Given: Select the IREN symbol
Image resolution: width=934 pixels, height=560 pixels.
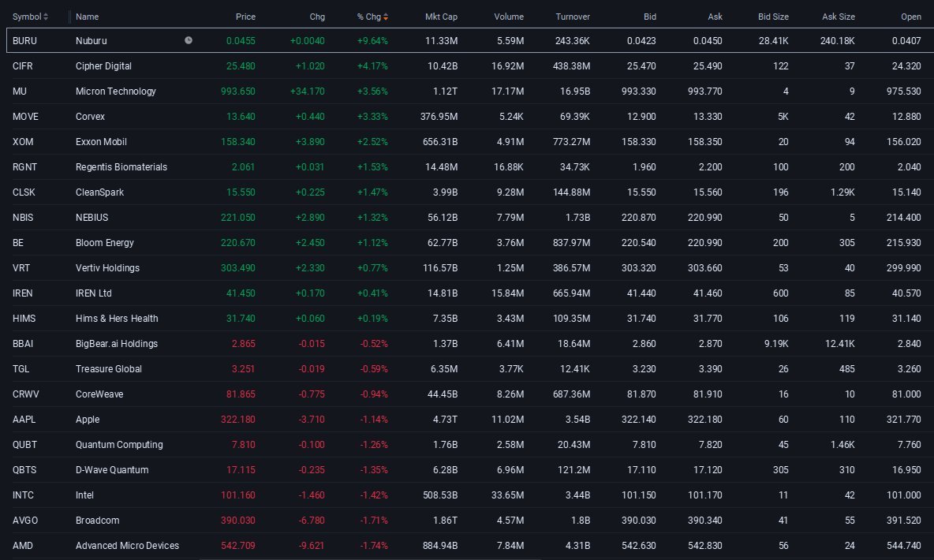Looking at the screenshot, I should tap(23, 293).
